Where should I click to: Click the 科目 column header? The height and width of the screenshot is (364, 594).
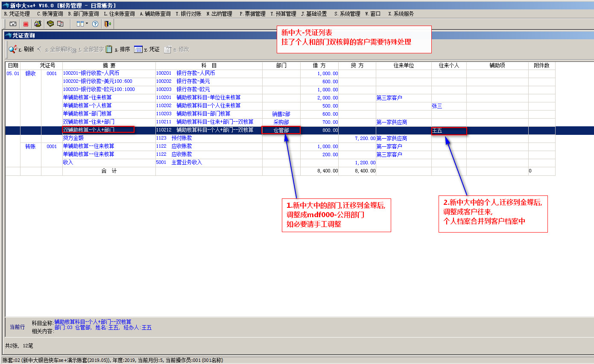(x=209, y=66)
